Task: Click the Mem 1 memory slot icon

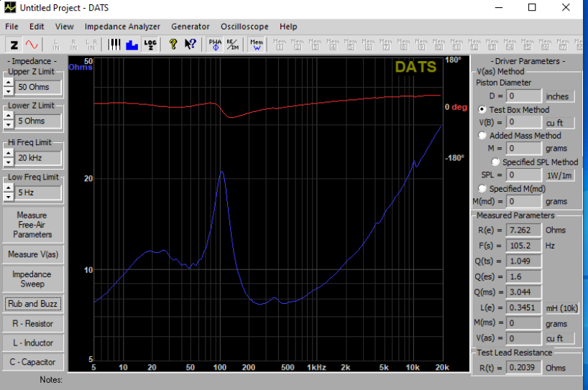Action: click(x=280, y=45)
